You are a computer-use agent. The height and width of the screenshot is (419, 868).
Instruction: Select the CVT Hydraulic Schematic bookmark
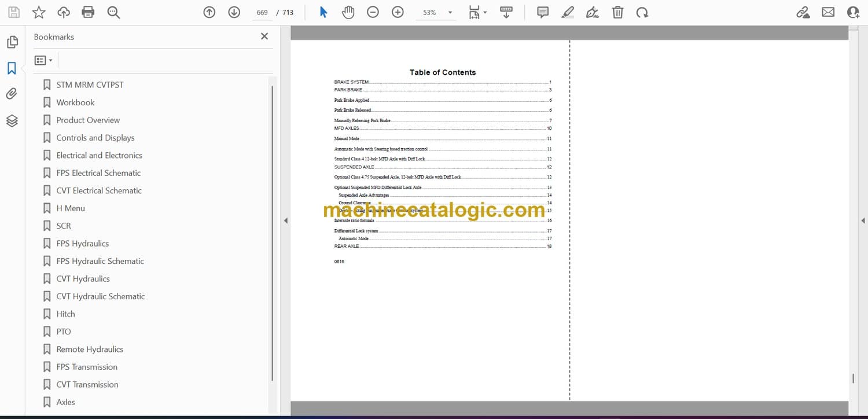point(101,296)
